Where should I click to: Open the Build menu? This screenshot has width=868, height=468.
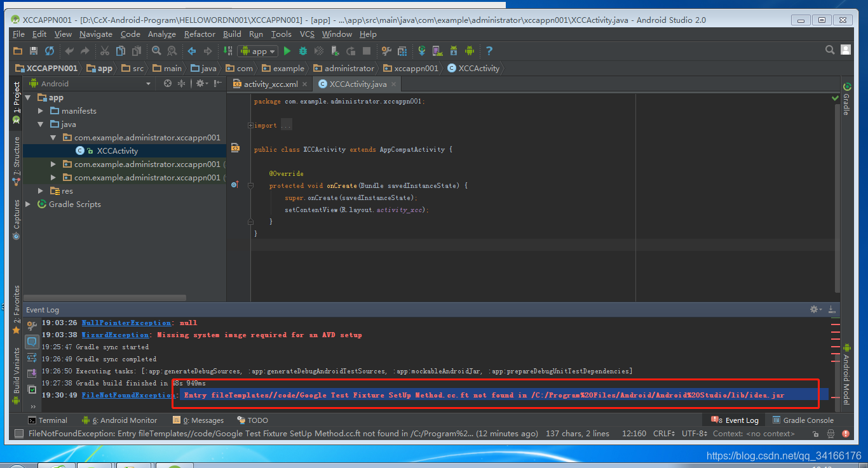[232, 34]
